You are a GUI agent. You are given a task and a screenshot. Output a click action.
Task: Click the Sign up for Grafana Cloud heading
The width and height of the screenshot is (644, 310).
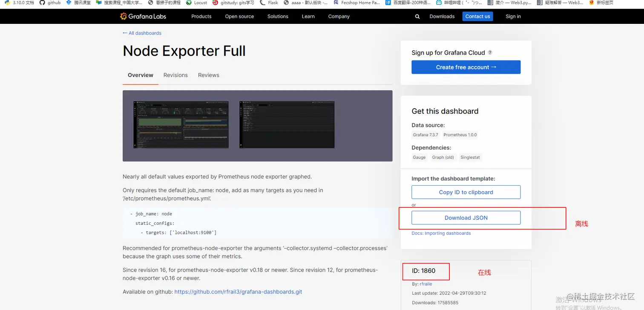pyautogui.click(x=448, y=53)
